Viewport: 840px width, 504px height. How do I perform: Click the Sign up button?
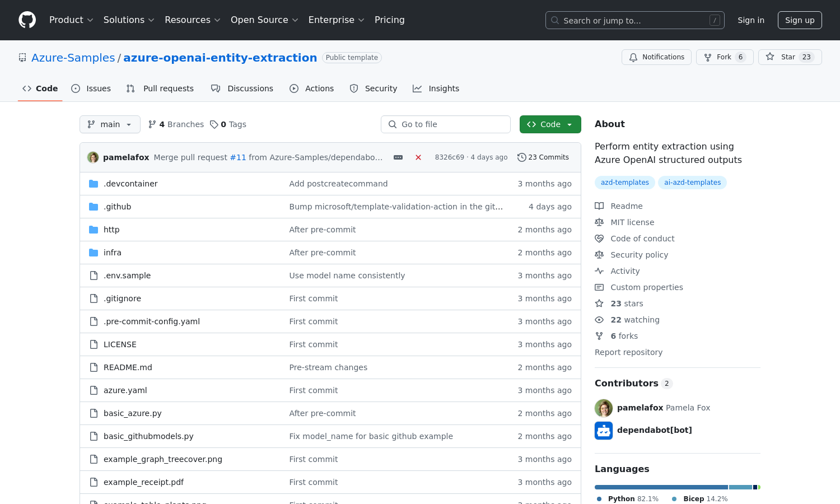pos(800,20)
